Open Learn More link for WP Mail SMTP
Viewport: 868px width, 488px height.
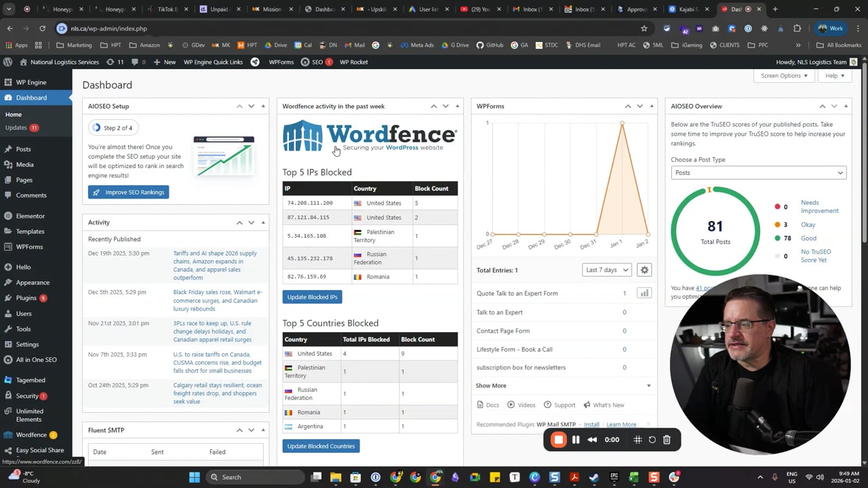coord(621,424)
